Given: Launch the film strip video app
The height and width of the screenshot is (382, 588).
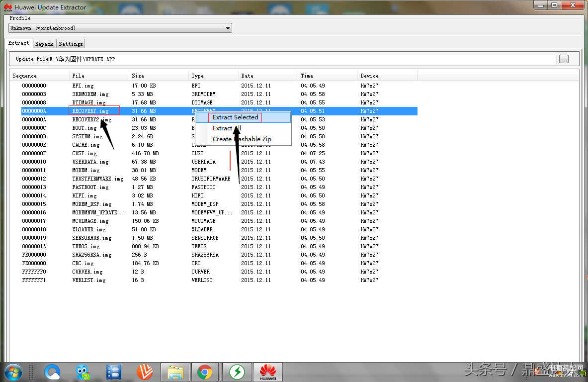Looking at the screenshot, I should tap(114, 372).
